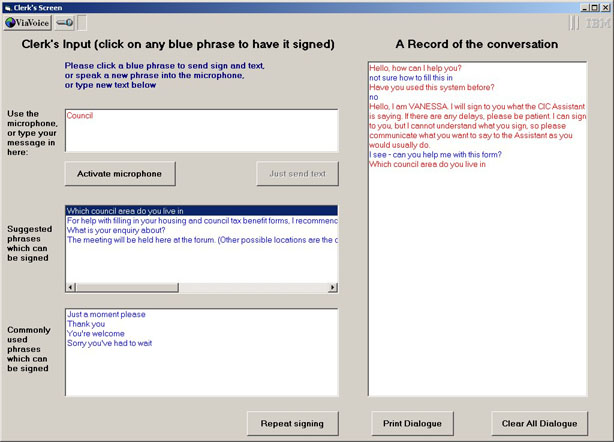This screenshot has width=614, height=442.
Task: Click the Clerk's Screen title bar icon
Action: pos(7,8)
